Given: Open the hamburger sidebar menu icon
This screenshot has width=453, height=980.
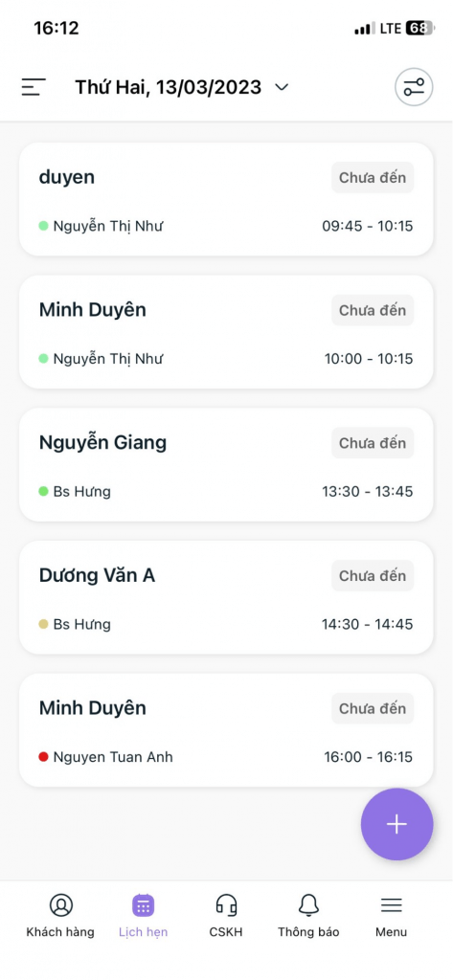Looking at the screenshot, I should tap(34, 87).
